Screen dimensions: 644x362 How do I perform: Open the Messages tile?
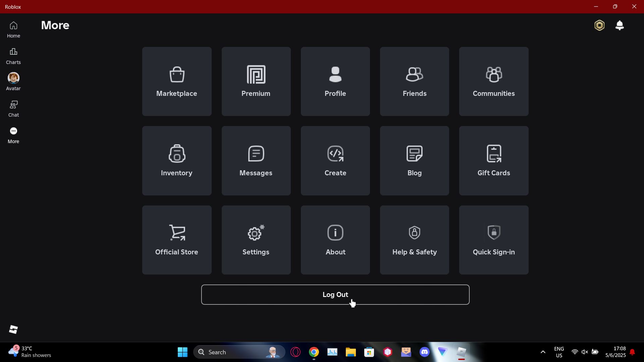click(x=256, y=161)
